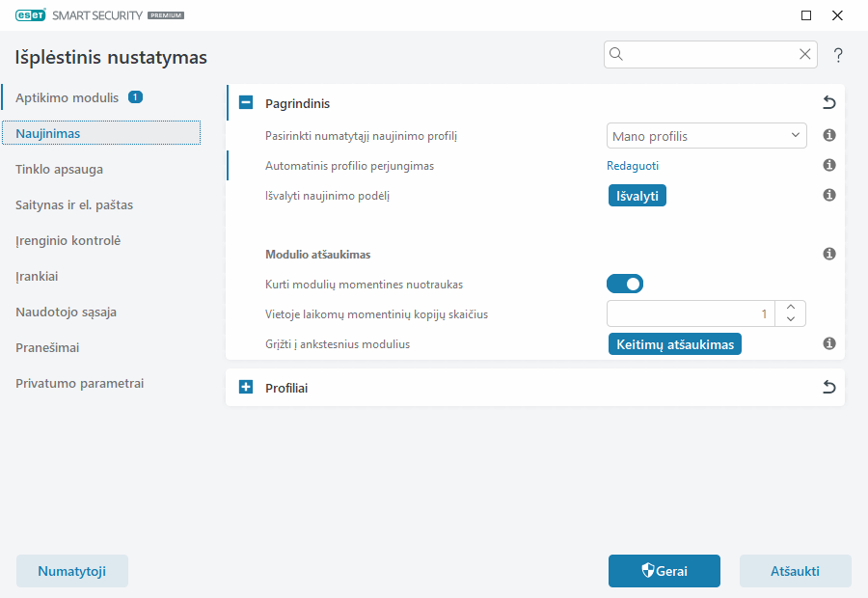Collapse the Pagrindinis section
Image resolution: width=868 pixels, height=598 pixels.
click(246, 103)
